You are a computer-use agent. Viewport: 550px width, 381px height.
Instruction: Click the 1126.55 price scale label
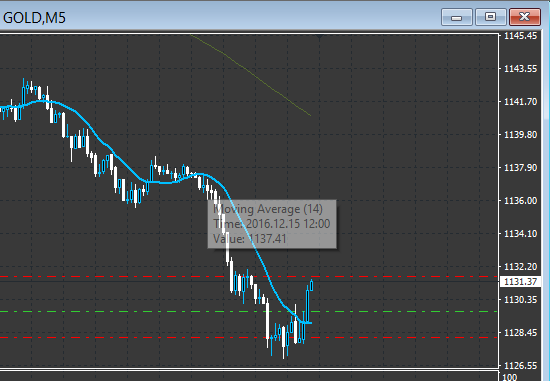[520, 366]
